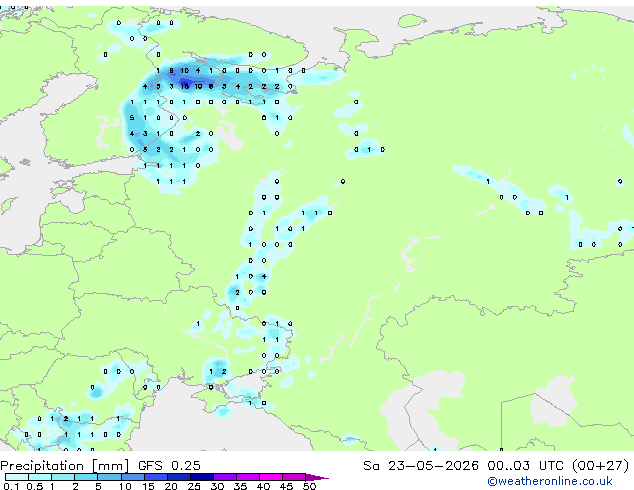Click the 45–50 mm legend swatch
Image resolution: width=634 pixels, height=490 pixels.
coord(294,477)
